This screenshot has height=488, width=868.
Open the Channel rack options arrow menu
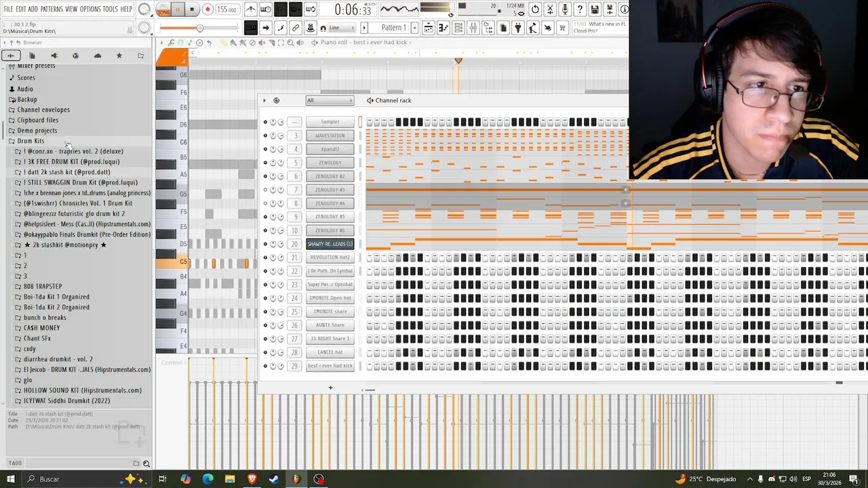[x=264, y=100]
